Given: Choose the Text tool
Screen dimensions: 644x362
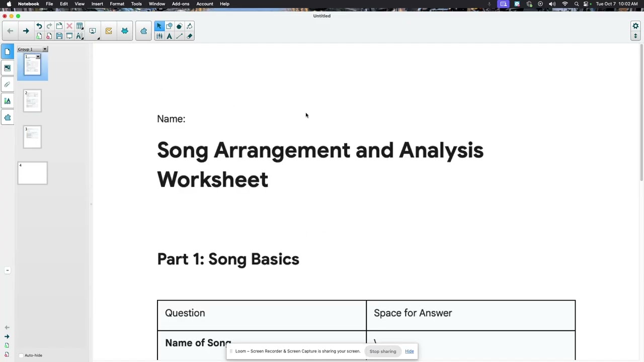Looking at the screenshot, I should coord(169,36).
